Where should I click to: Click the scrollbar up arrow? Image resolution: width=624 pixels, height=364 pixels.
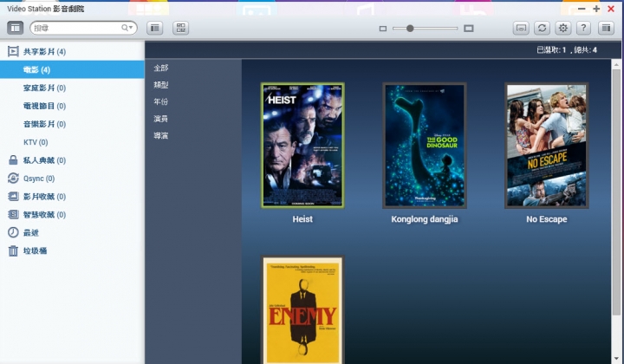(616, 64)
